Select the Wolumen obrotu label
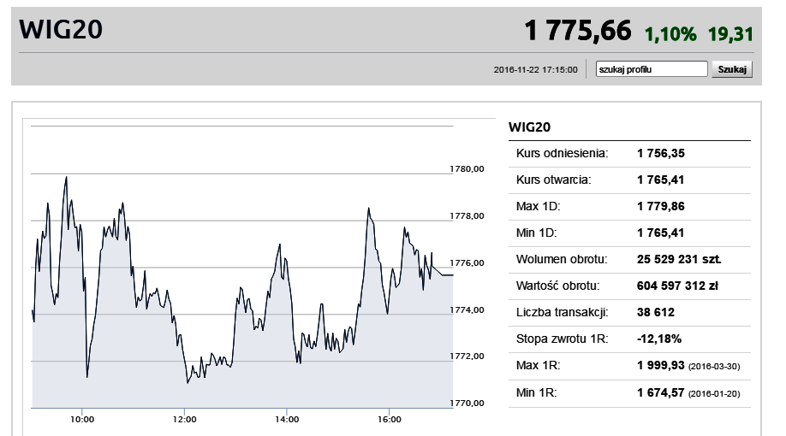The width and height of the screenshot is (786, 436). click(561, 260)
